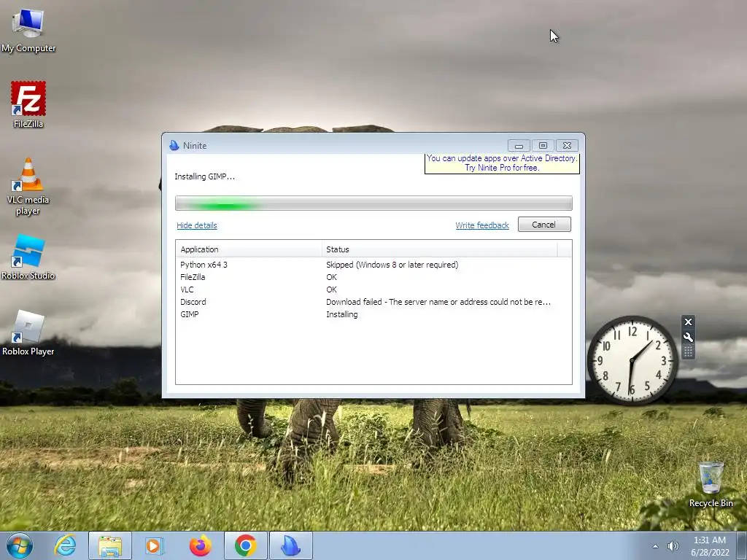747x560 pixels.
Task: Open Windows Explorer from the taskbar
Action: pos(110,545)
